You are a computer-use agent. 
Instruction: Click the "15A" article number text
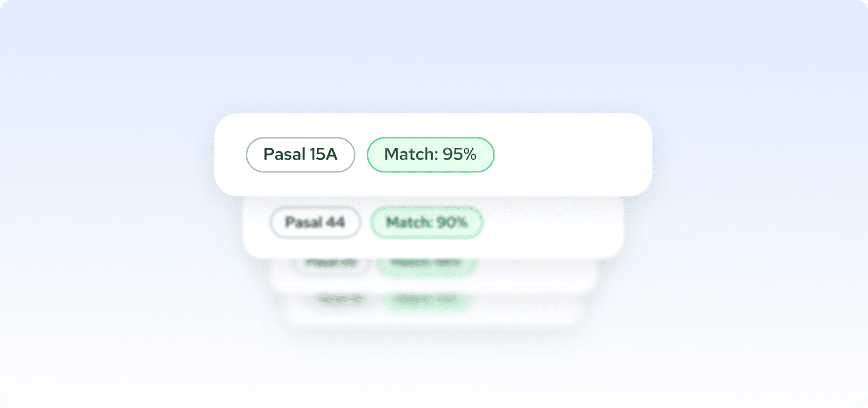click(323, 154)
